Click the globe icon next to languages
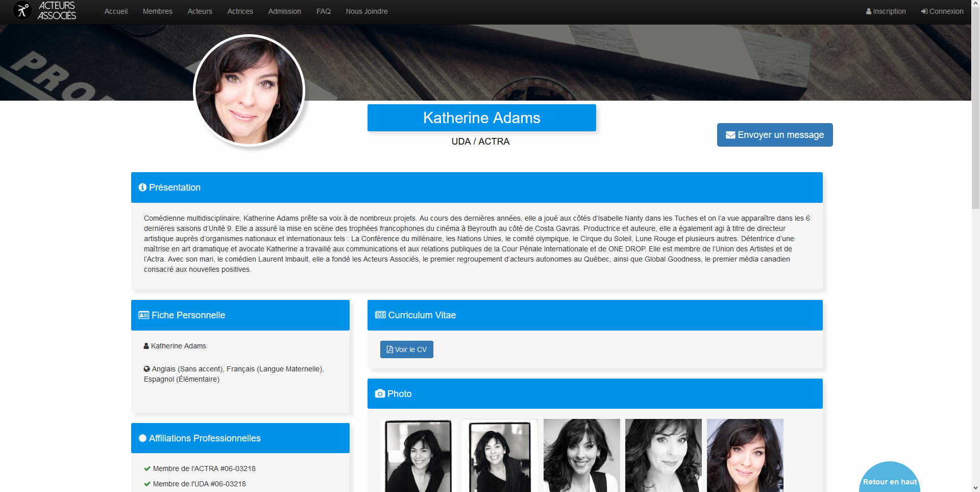The image size is (980, 492). tap(147, 369)
